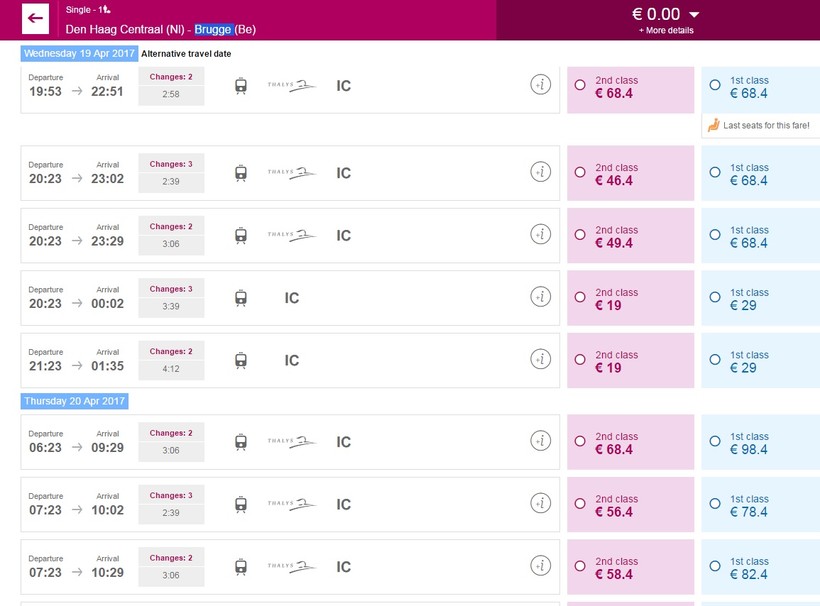Click the highlighted Brugge destination text

pos(213,29)
